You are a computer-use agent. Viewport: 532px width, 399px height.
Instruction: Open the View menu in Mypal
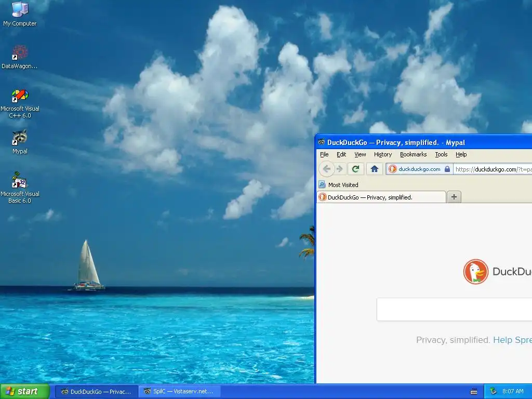[x=360, y=154]
